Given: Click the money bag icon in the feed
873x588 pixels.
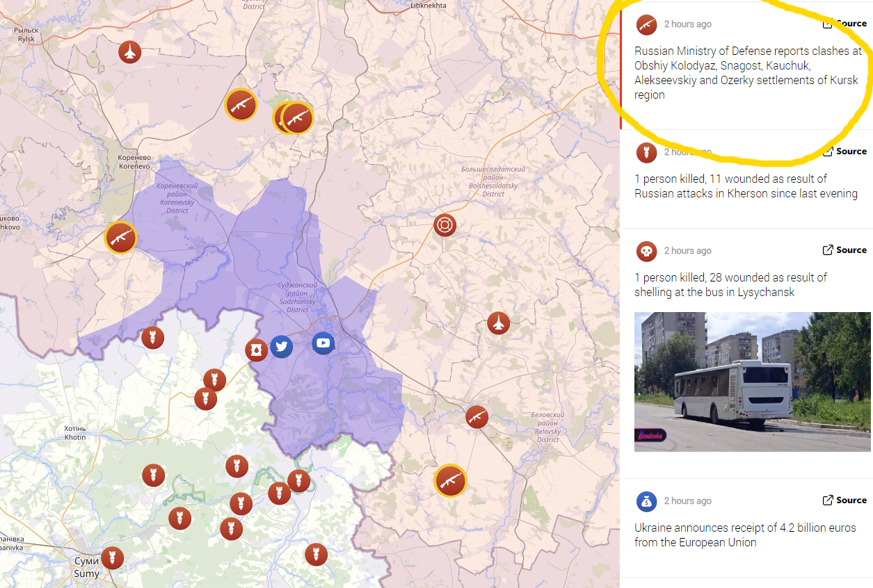Looking at the screenshot, I should [x=646, y=501].
